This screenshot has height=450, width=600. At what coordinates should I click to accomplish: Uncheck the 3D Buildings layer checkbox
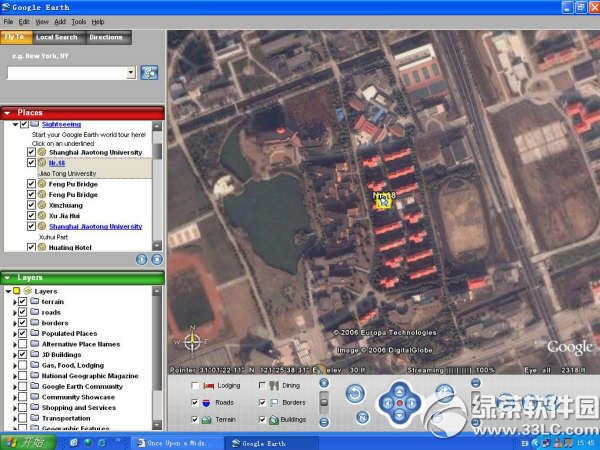pos(23,354)
